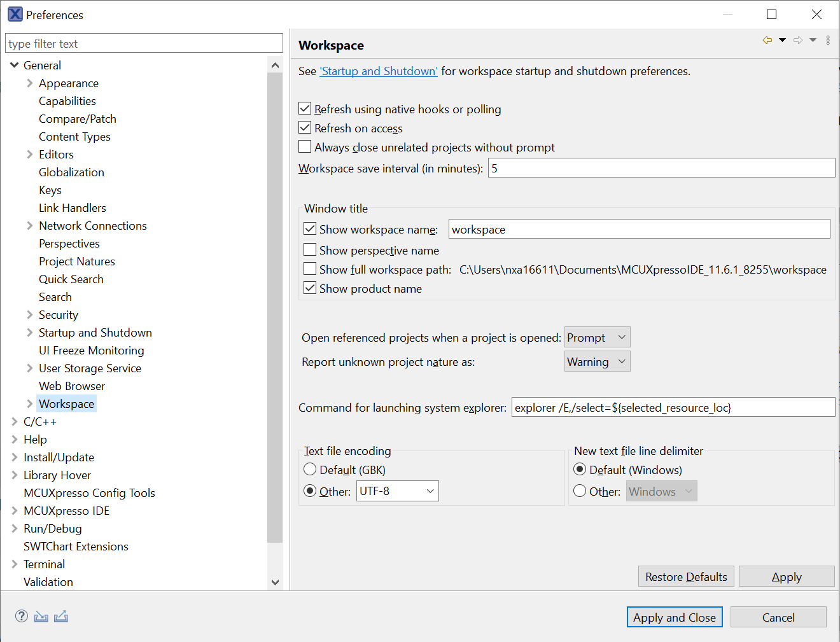Click the Apply and Close button
Image resolution: width=840 pixels, height=642 pixels.
[675, 617]
